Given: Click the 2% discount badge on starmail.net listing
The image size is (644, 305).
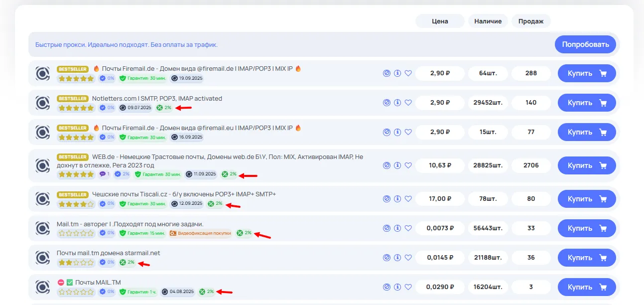Looking at the screenshot, I should [x=128, y=262].
